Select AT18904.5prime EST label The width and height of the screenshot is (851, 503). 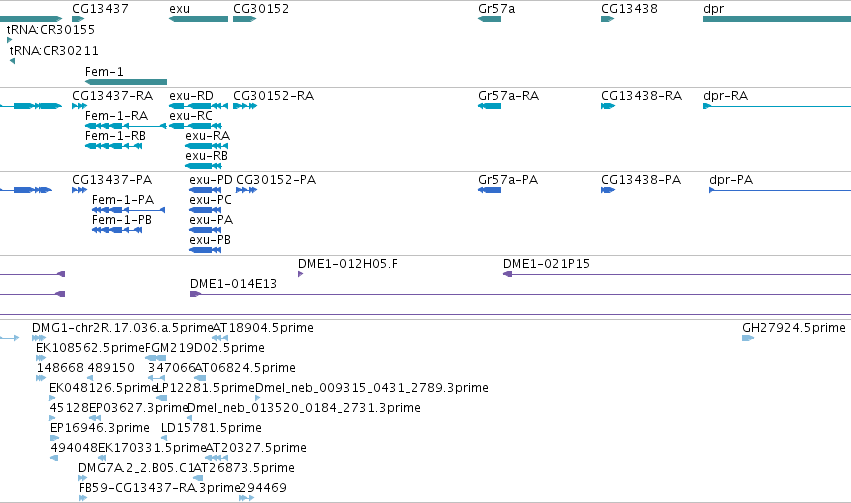[x=263, y=328]
